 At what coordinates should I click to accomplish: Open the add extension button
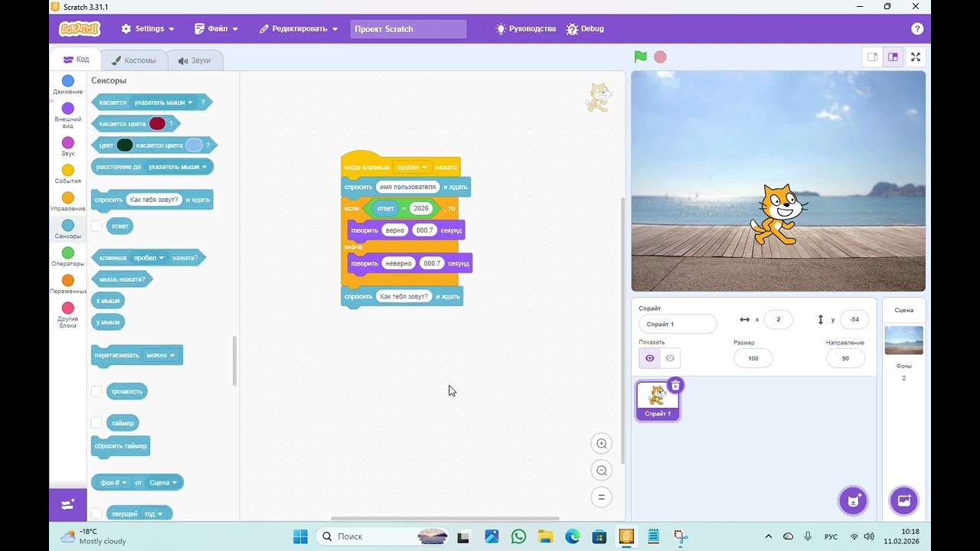click(68, 505)
